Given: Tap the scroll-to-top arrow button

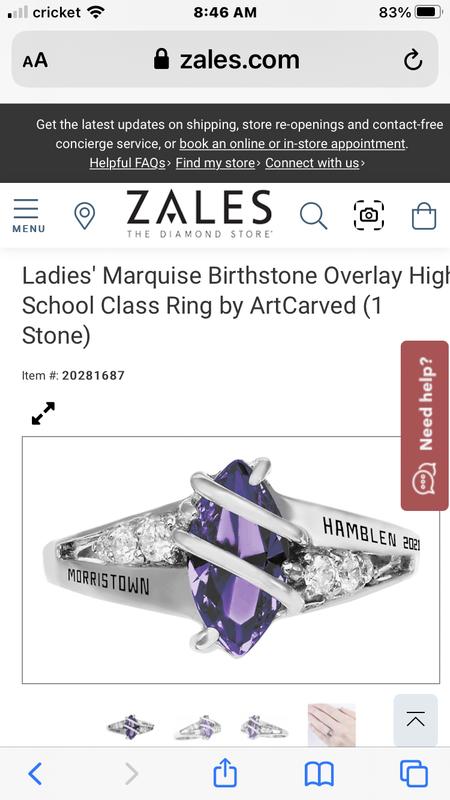Looking at the screenshot, I should click(415, 720).
